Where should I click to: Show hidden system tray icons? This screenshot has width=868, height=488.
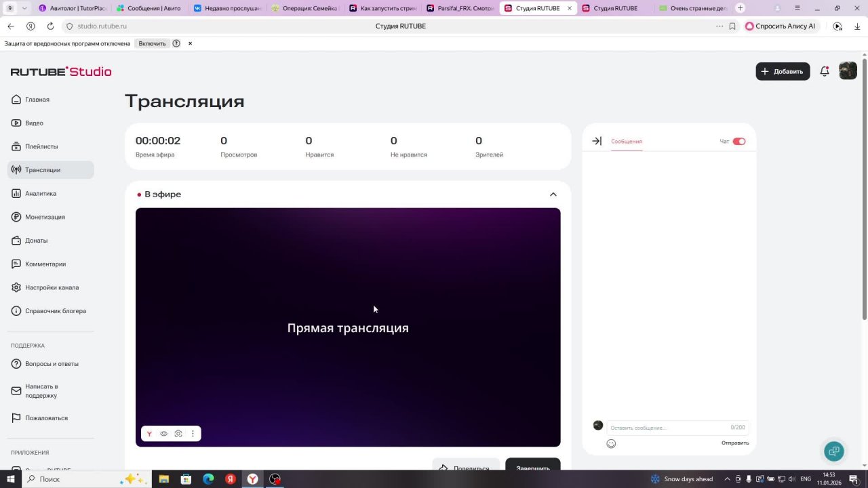(728, 479)
